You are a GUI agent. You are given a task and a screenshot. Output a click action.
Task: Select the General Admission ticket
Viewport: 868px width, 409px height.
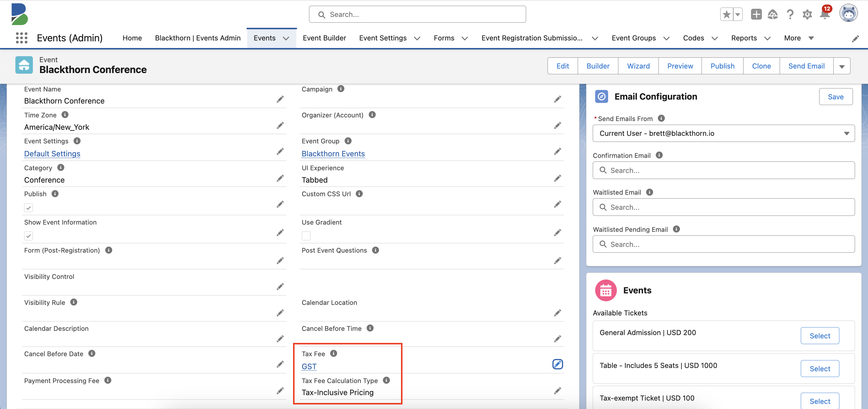[820, 336]
